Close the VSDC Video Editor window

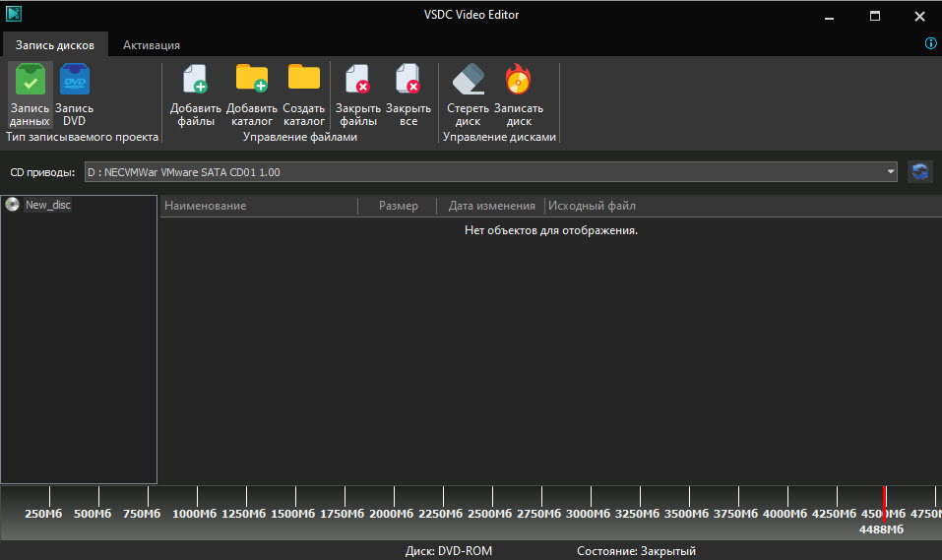coord(919,16)
